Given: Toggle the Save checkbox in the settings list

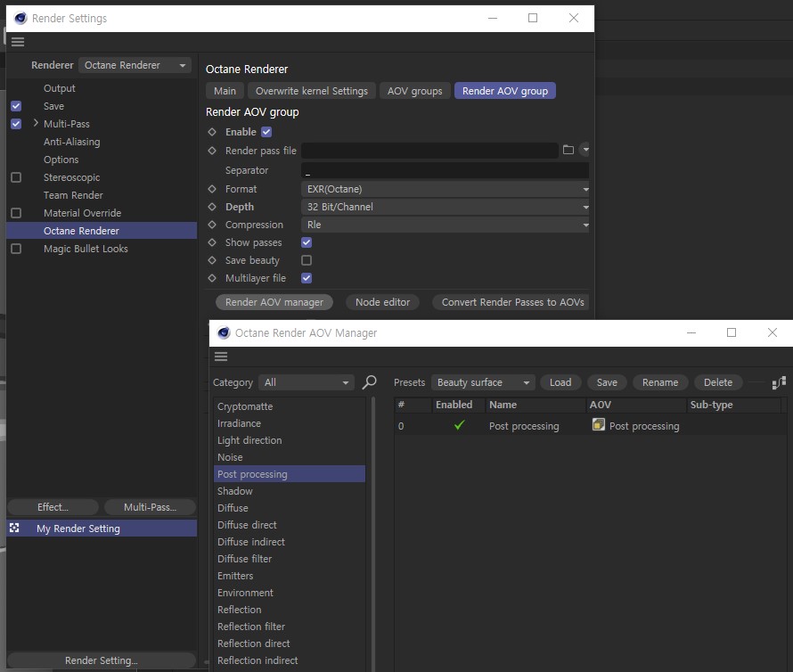Looking at the screenshot, I should point(16,106).
